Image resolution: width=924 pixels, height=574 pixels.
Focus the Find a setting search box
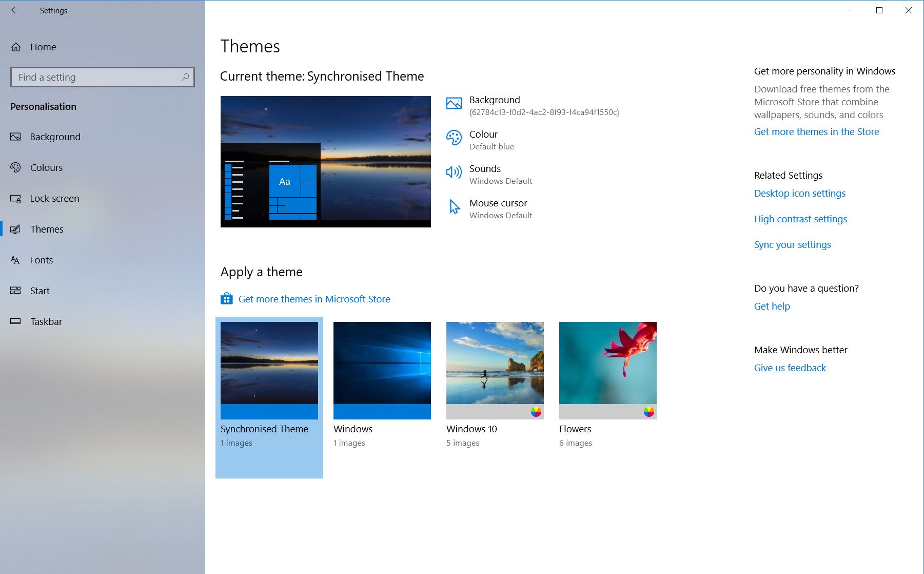103,77
